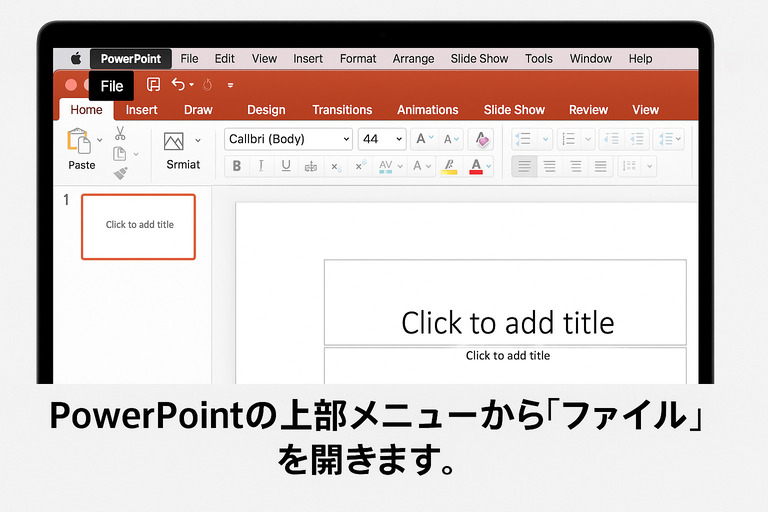Insert a bulleted list
This screenshot has height=512, width=768.
point(523,139)
